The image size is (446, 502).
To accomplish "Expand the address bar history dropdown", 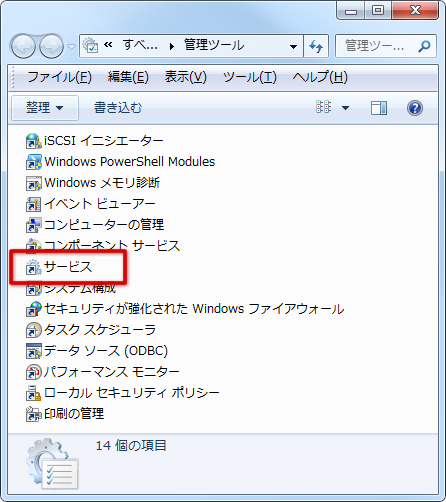I will coord(293,47).
